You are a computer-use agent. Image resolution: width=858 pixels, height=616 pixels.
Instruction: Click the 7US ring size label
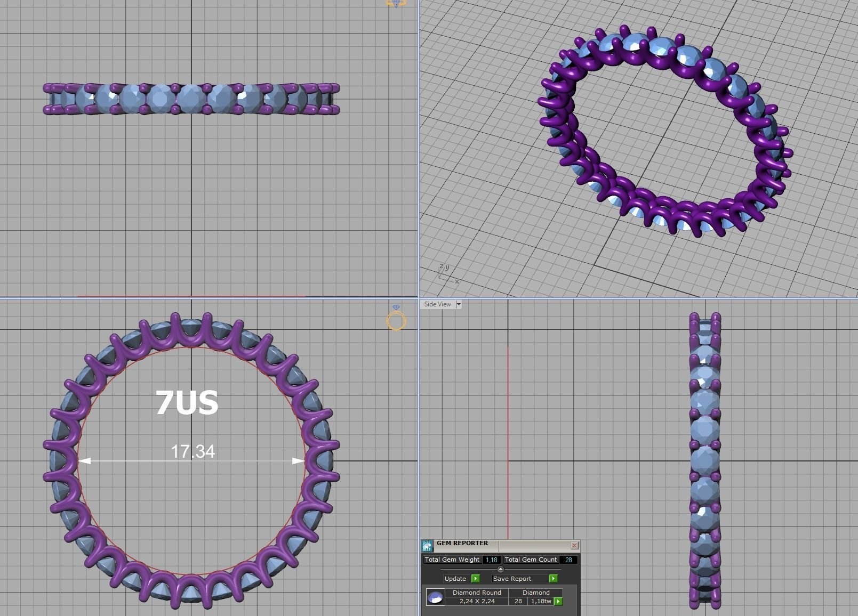click(187, 402)
